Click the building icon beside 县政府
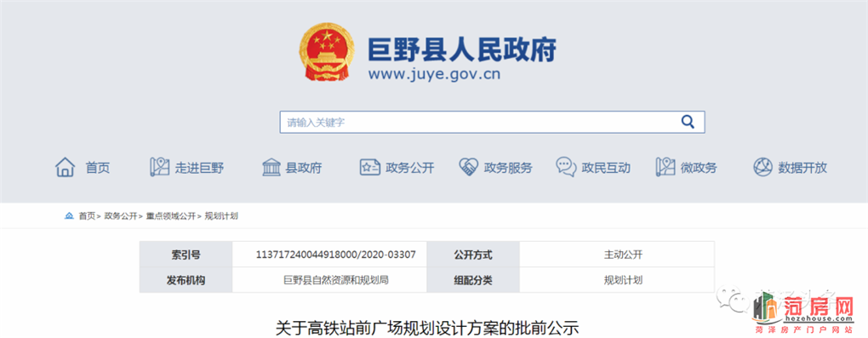The image size is (868, 338). [x=271, y=168]
